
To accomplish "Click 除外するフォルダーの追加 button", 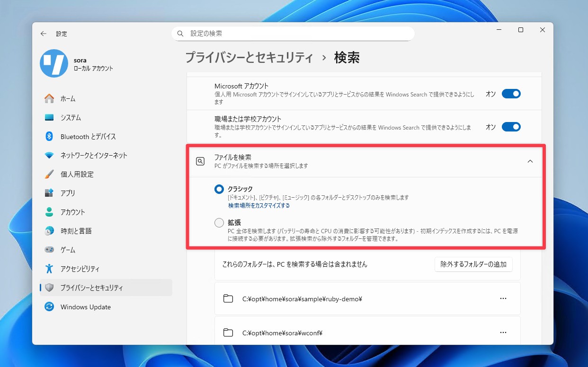I will (x=473, y=264).
